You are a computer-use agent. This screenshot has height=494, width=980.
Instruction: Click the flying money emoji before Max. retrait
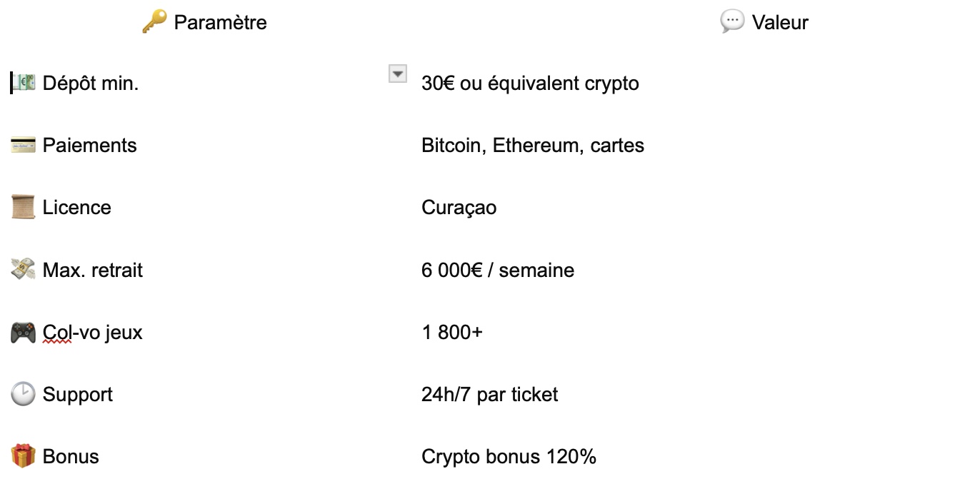(x=24, y=270)
